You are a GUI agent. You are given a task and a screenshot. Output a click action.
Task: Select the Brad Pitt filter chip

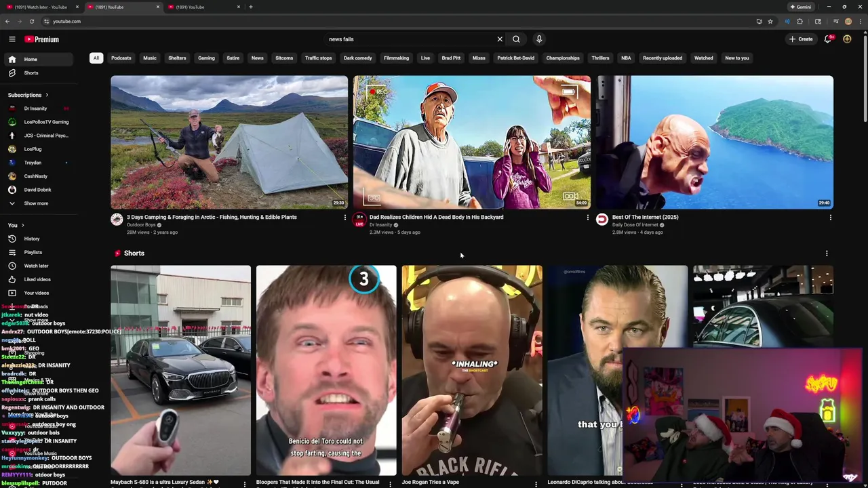(x=451, y=58)
